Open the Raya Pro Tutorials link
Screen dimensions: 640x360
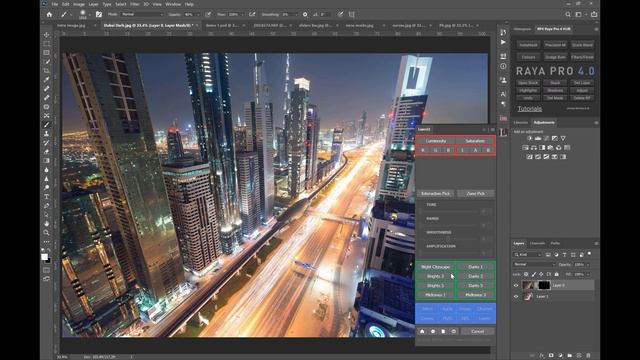point(529,109)
